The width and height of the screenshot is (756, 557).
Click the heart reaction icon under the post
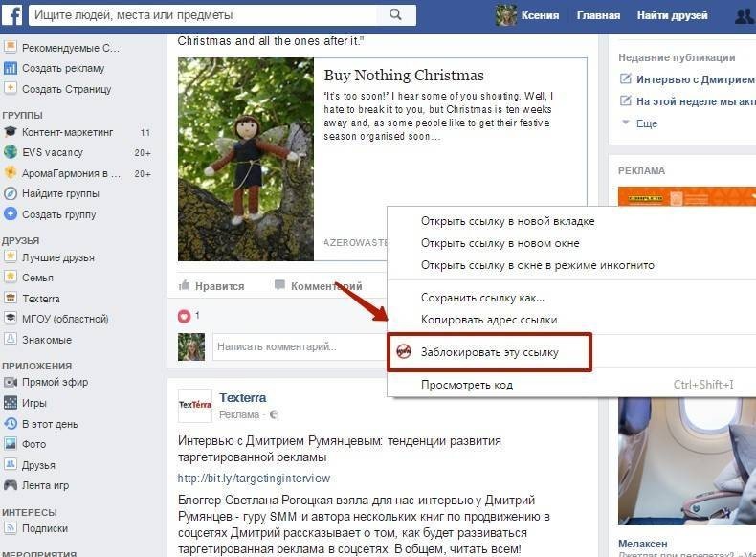tap(184, 316)
